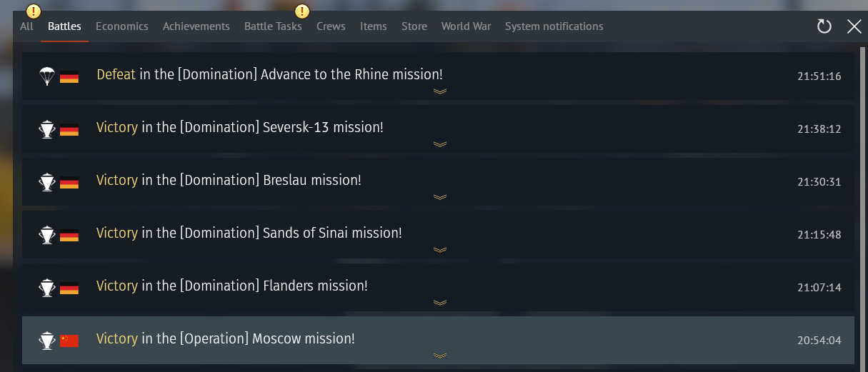Open the Victory in Flanders mission message
This screenshot has height=372, width=868.
[x=232, y=286]
